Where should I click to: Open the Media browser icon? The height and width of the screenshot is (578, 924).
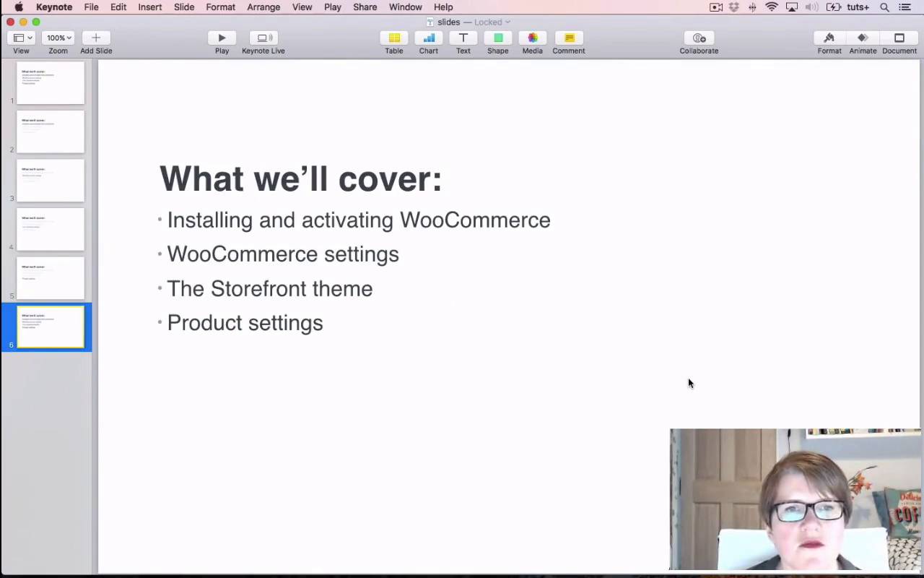(x=533, y=38)
